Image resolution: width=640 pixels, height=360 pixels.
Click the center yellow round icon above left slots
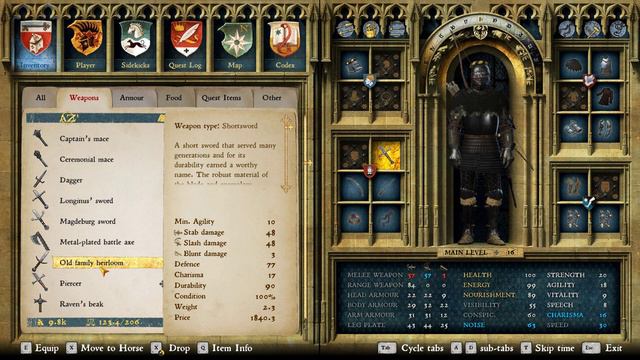point(371,29)
